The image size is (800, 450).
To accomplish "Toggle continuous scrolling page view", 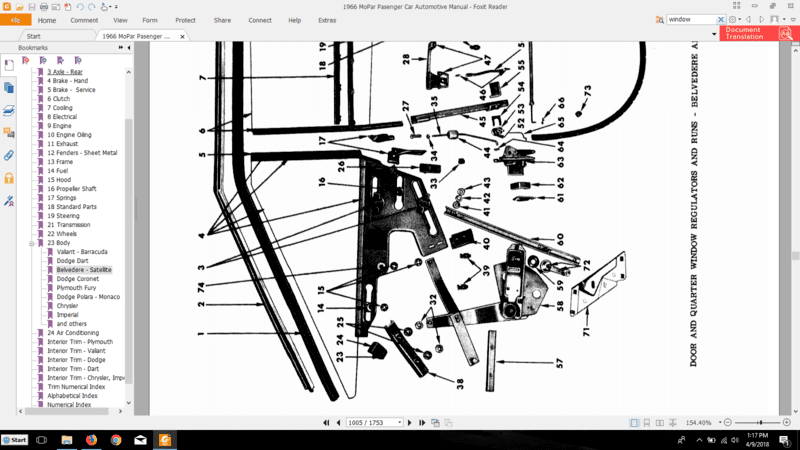I will pyautogui.click(x=647, y=423).
